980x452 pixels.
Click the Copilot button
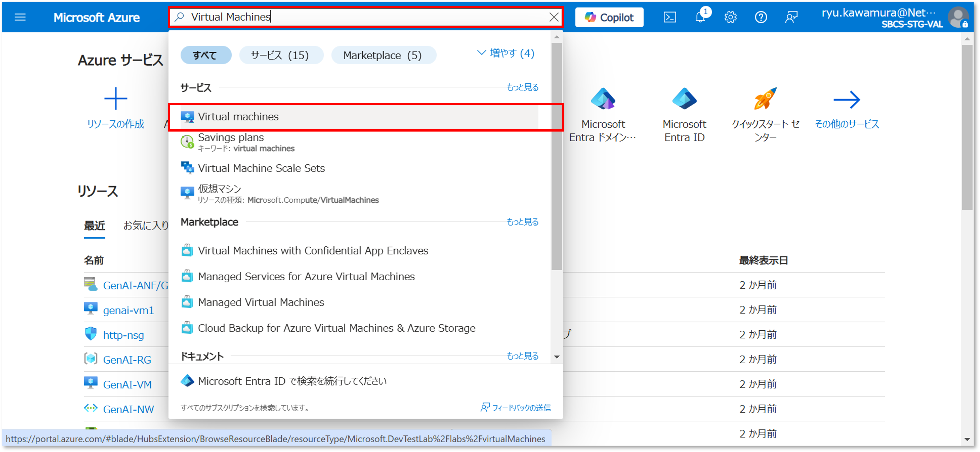click(x=609, y=17)
